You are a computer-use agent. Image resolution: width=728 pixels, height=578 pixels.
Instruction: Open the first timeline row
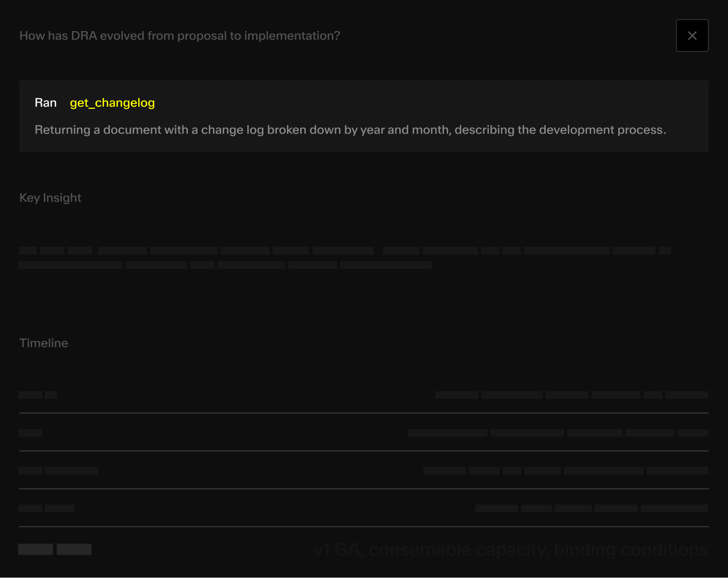point(363,395)
